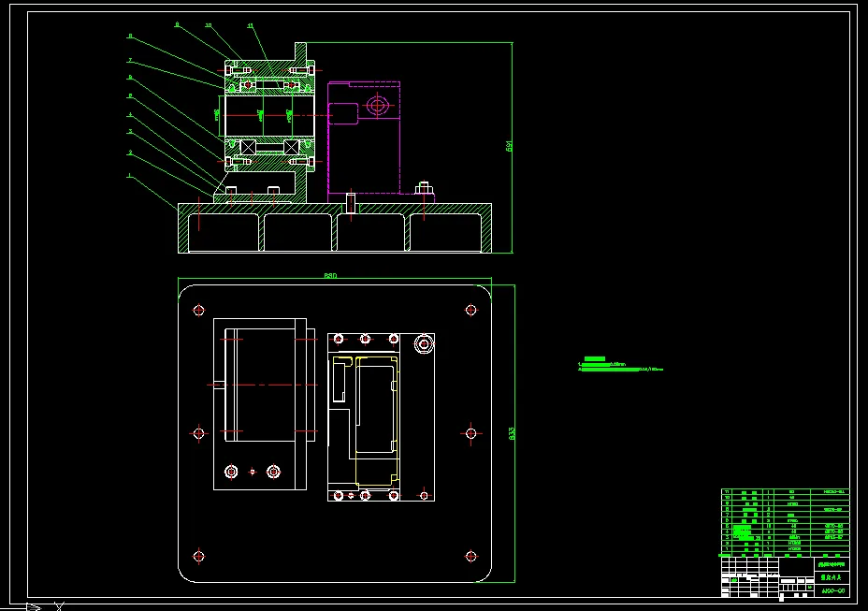
Task: Select part balloon number 8 leader label
Action: (130, 36)
